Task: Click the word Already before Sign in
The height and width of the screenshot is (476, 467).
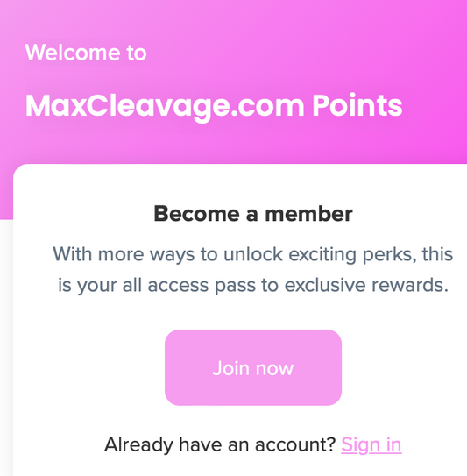Action: pyautogui.click(x=139, y=445)
